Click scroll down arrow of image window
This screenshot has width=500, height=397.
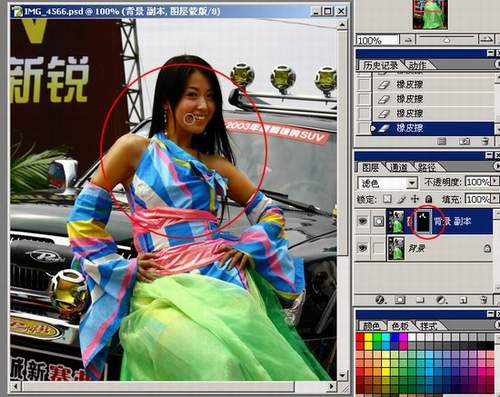(x=342, y=375)
